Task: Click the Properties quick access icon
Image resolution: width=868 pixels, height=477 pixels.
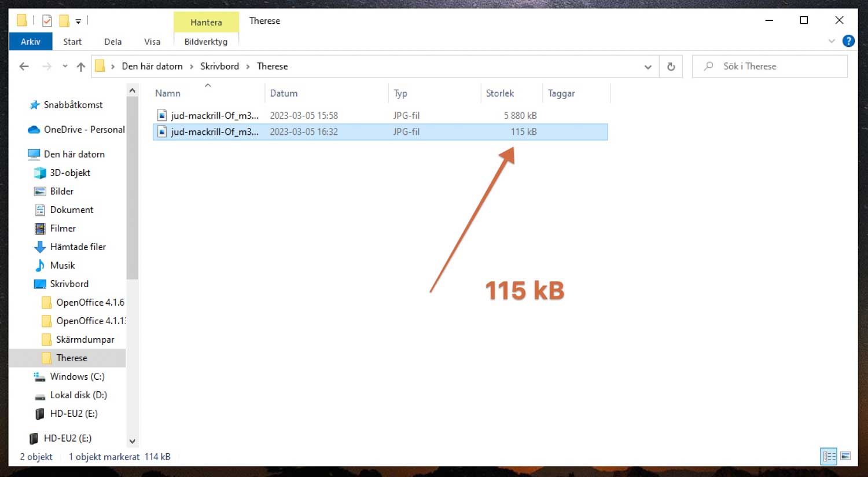Action: 47,21
